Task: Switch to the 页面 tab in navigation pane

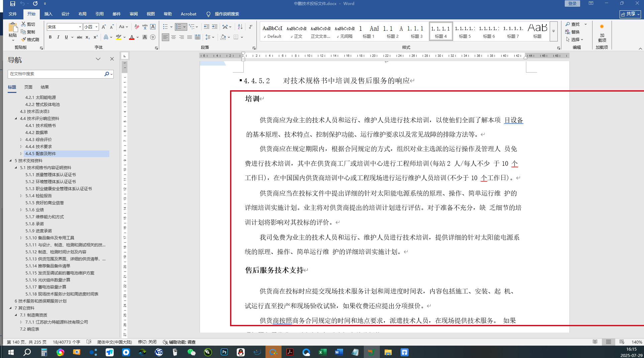Action: [x=28, y=87]
